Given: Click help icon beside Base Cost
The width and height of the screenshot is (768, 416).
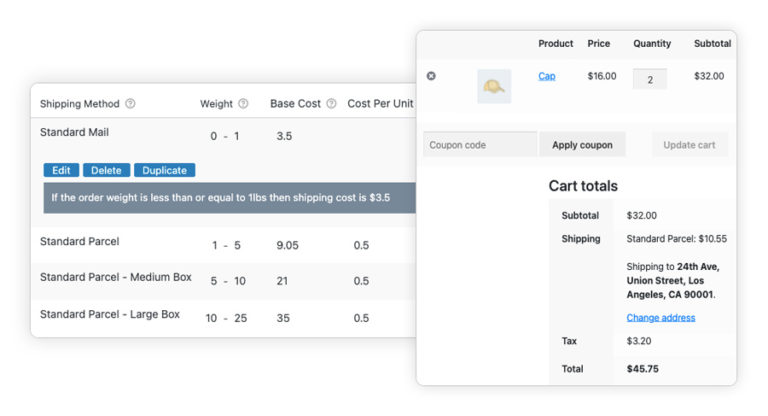Looking at the screenshot, I should pos(332,104).
